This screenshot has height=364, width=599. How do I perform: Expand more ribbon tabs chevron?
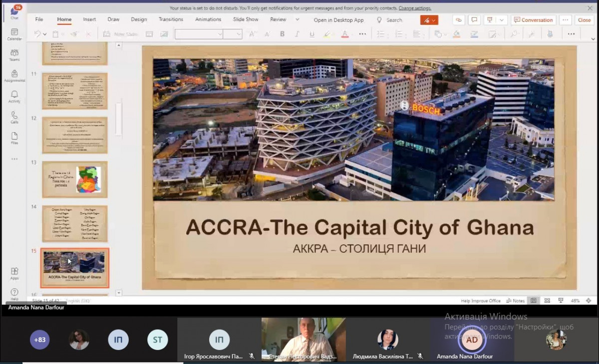click(298, 19)
